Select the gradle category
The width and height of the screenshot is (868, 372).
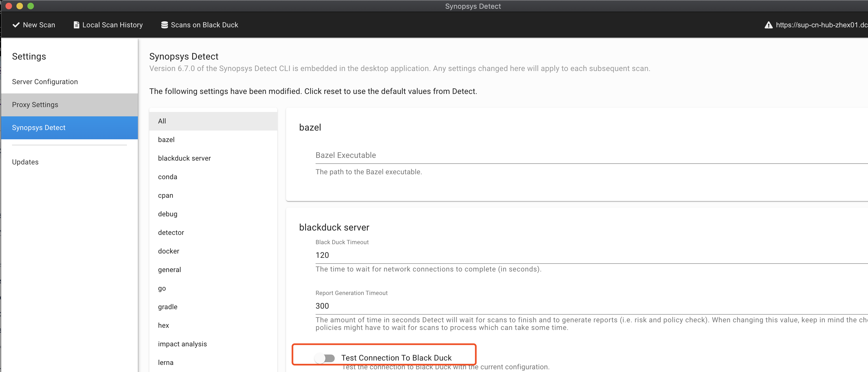tap(167, 307)
